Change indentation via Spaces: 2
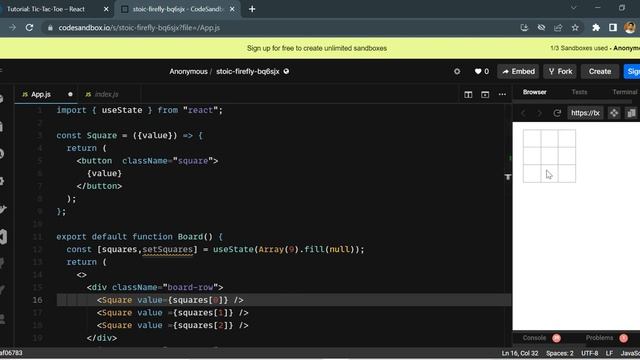640x360 pixels. tap(560, 353)
